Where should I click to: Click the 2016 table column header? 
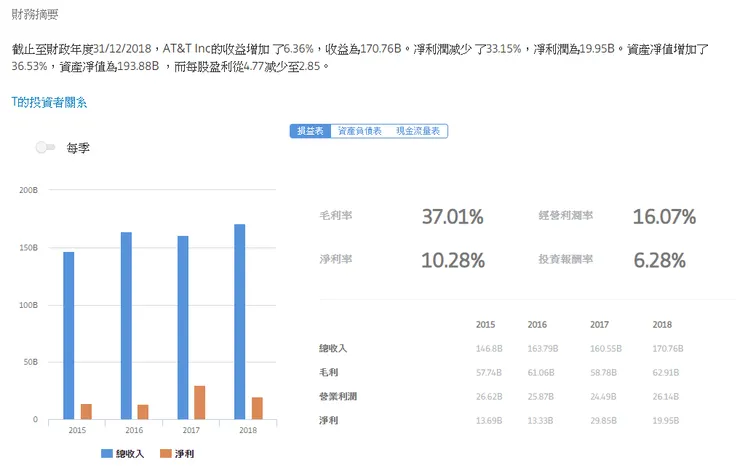(537, 325)
